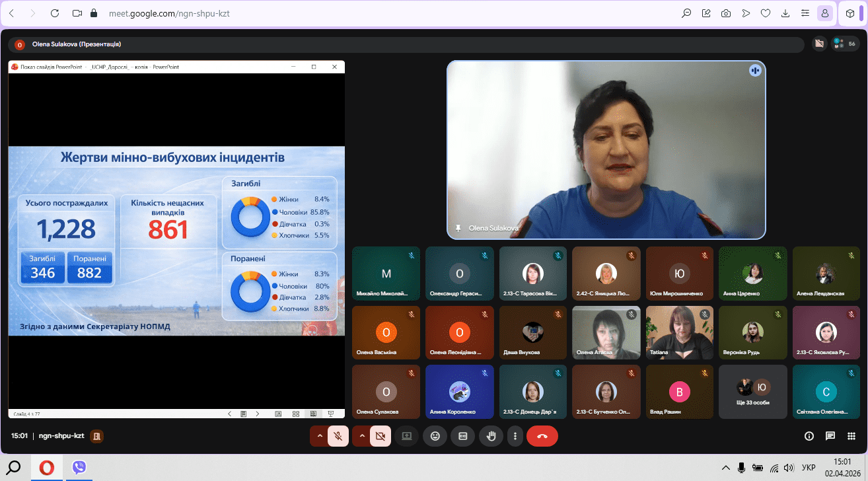
Task: Click the red leave call button
Action: (x=542, y=436)
